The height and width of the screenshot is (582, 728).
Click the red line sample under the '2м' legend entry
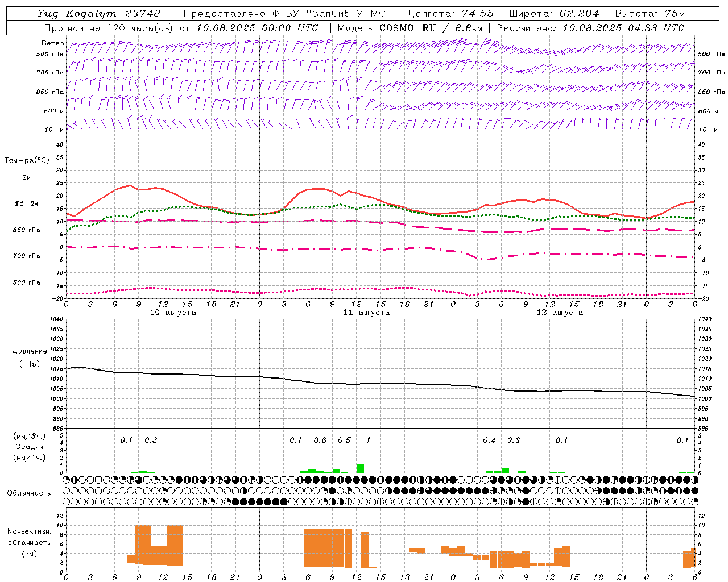click(26, 184)
